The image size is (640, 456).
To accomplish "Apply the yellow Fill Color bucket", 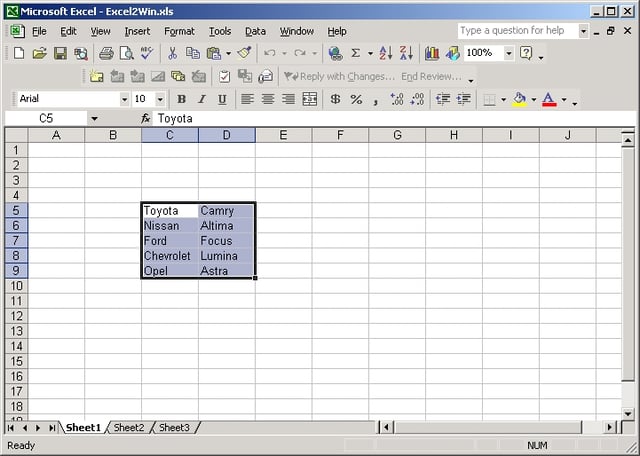I will (519, 99).
